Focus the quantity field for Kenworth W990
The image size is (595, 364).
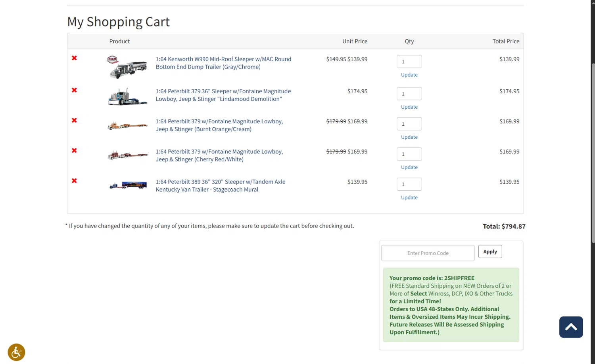(x=409, y=61)
